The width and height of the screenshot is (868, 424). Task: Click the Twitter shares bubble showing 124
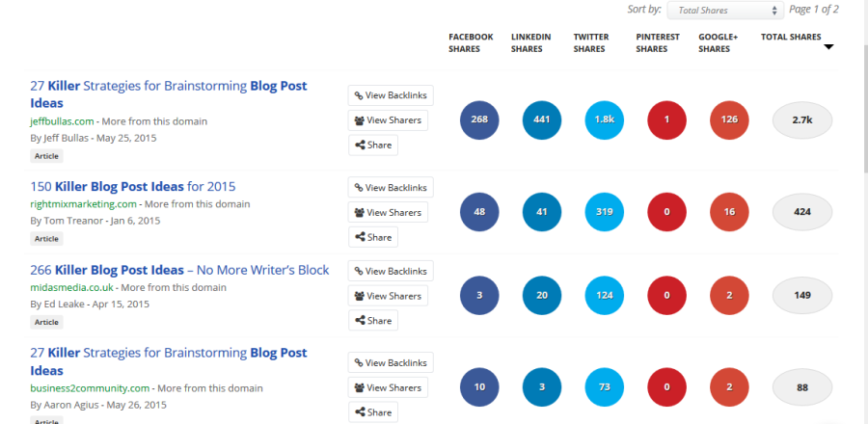click(605, 296)
